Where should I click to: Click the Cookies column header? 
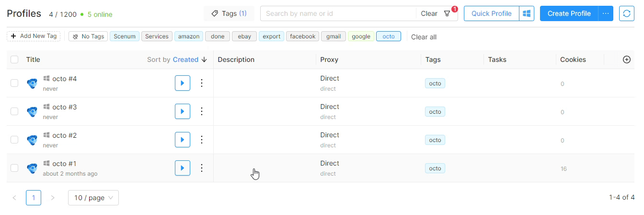(x=573, y=60)
